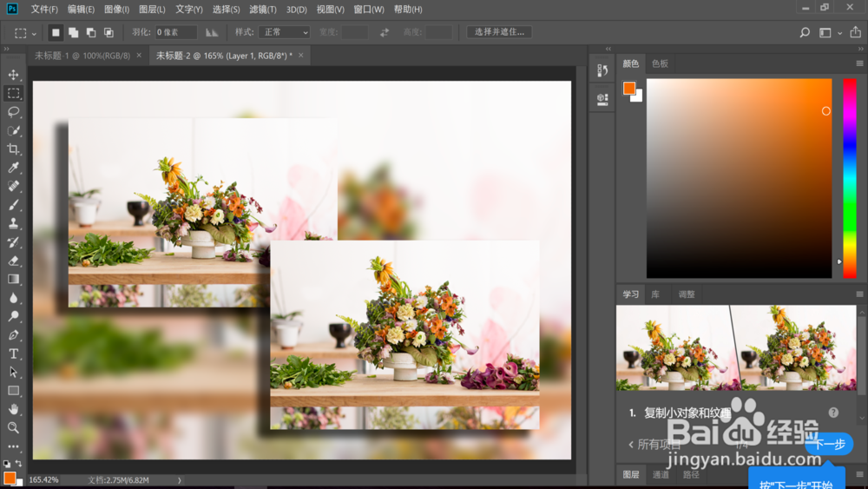This screenshot has height=489, width=868.
Task: Open the 文件(F) menu
Action: [44, 10]
